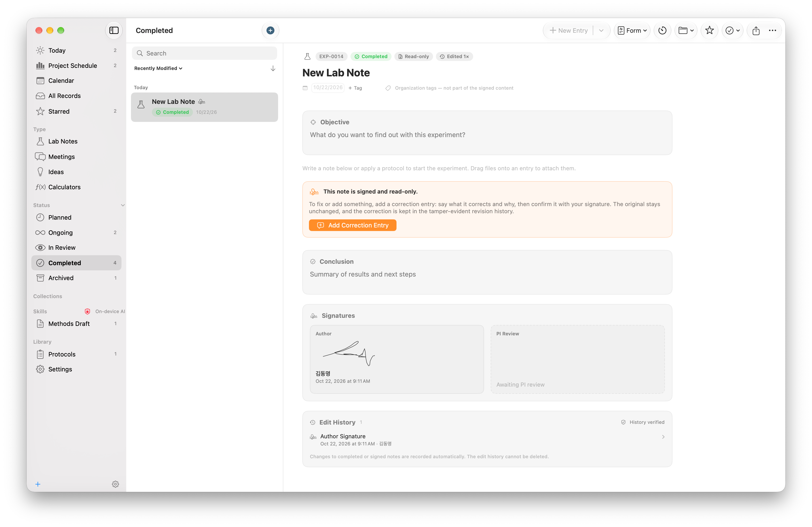812x527 pixels.
Task: Open the Form view dropdown
Action: click(x=632, y=30)
